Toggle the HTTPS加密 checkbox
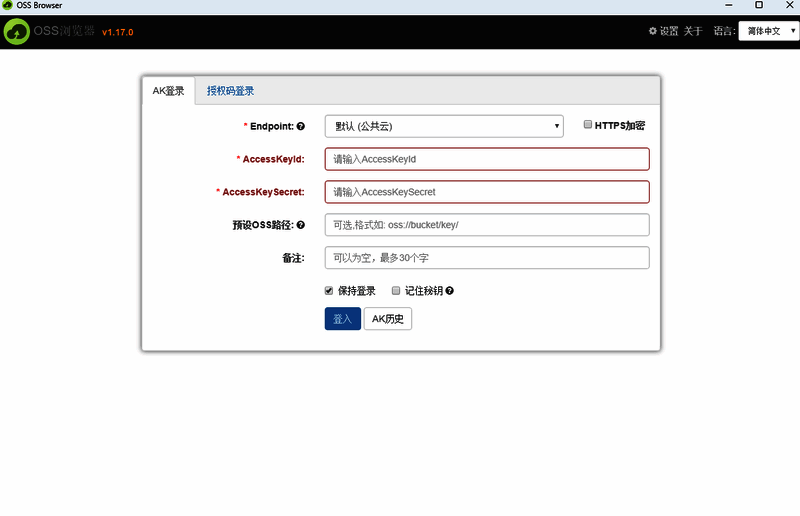 588,125
